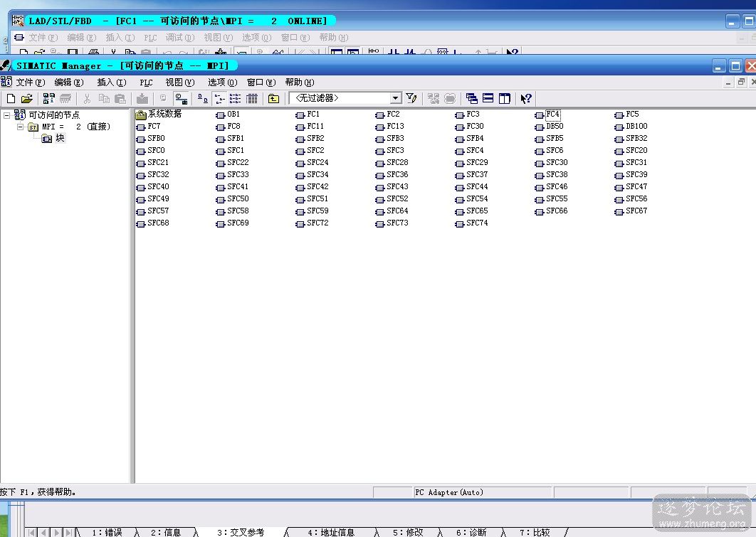756x537 pixels.
Task: Switch to the 2:信息 tab
Action: coord(166,532)
